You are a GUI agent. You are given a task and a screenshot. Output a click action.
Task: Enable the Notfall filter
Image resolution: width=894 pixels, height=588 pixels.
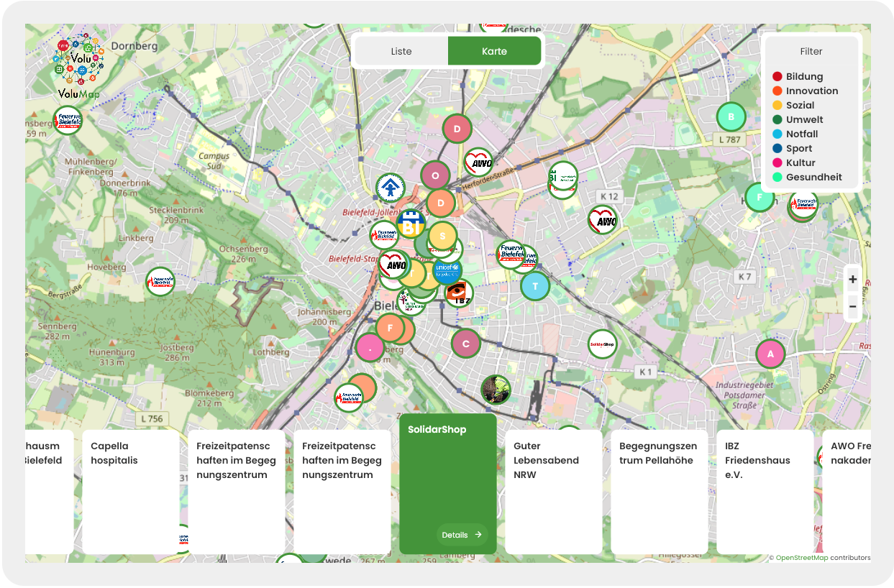pyautogui.click(x=801, y=134)
